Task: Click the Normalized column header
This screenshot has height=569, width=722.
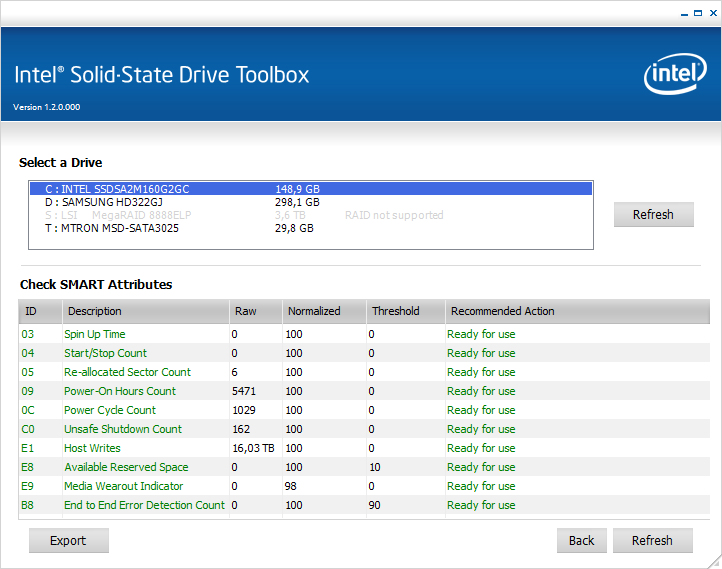Action: (x=324, y=311)
